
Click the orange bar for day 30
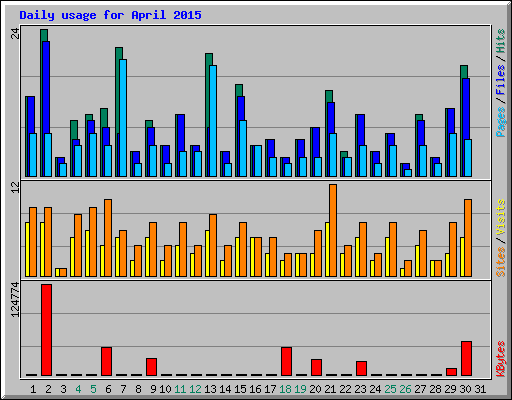[468, 238]
